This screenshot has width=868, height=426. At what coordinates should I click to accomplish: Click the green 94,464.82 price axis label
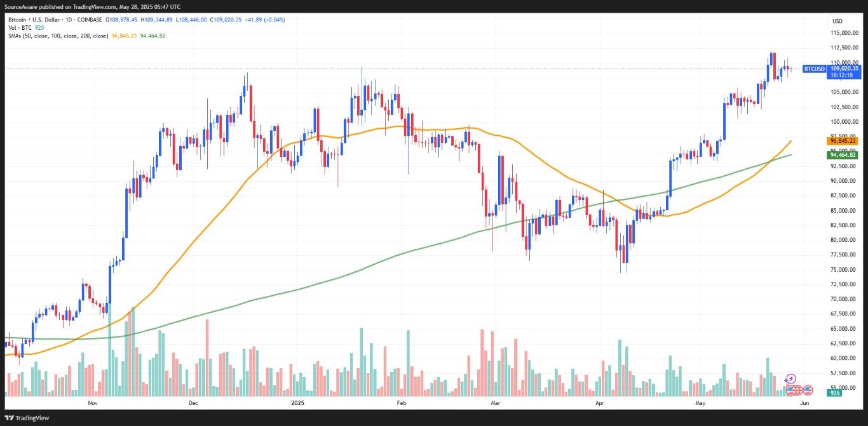point(843,155)
